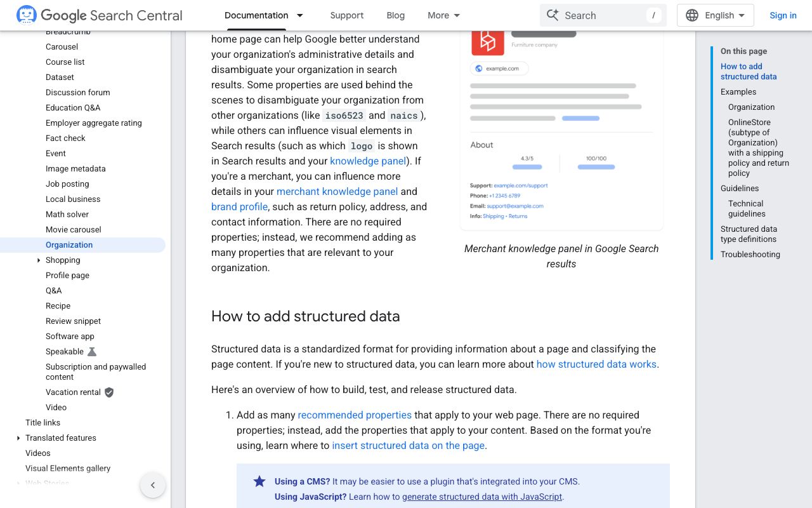This screenshot has height=508, width=812.
Task: Open Review snippet in the sidebar
Action: [73, 321]
